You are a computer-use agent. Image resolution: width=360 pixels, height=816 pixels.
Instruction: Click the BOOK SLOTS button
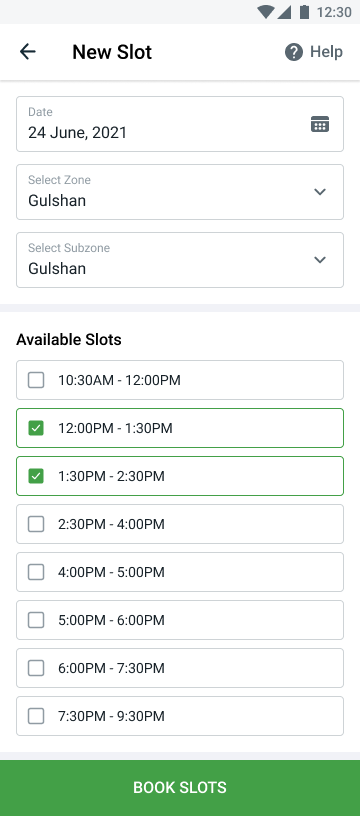pyautogui.click(x=180, y=787)
